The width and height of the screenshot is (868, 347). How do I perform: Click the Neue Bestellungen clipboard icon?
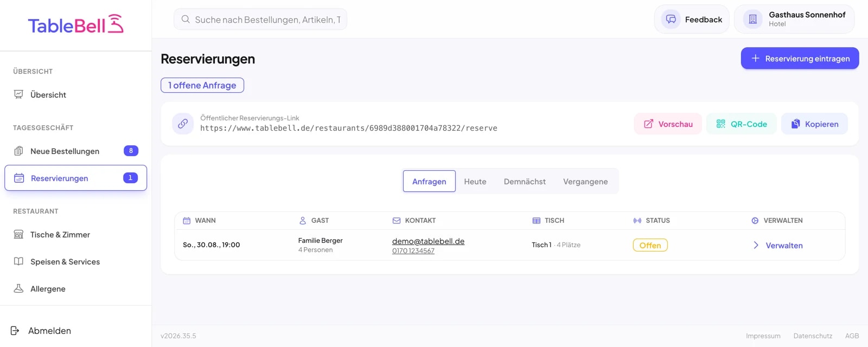tap(18, 151)
